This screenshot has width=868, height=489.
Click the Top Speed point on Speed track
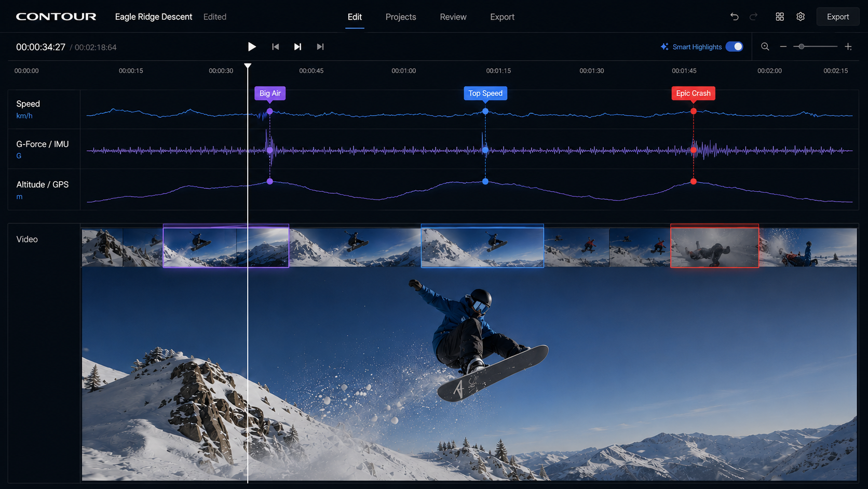(485, 111)
